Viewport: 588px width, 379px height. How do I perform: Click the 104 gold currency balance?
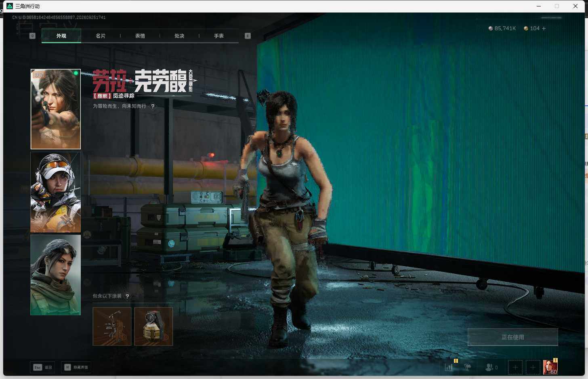coord(531,28)
